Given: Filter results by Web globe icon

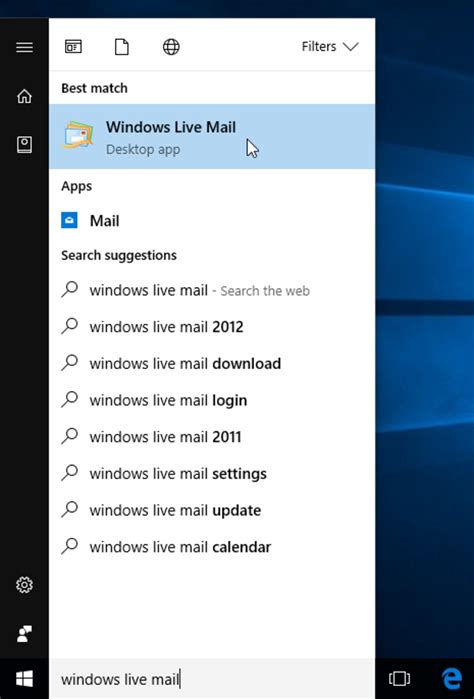Looking at the screenshot, I should (171, 46).
